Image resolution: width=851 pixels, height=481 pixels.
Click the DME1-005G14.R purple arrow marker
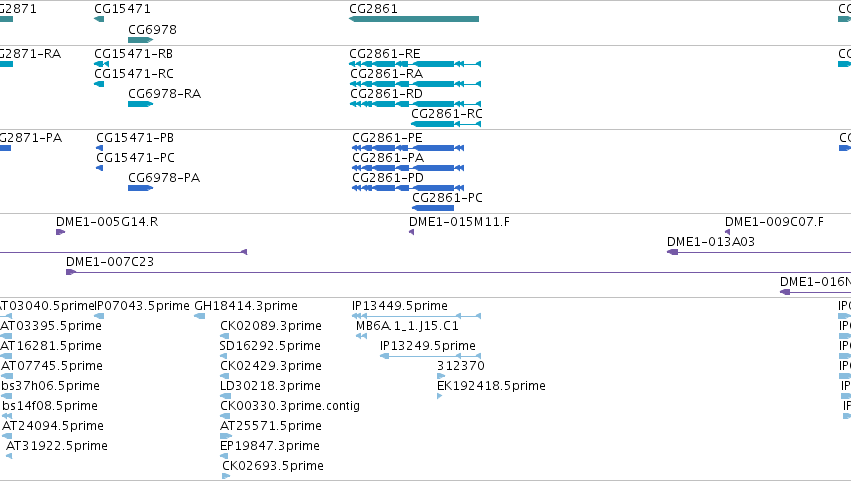click(x=61, y=232)
